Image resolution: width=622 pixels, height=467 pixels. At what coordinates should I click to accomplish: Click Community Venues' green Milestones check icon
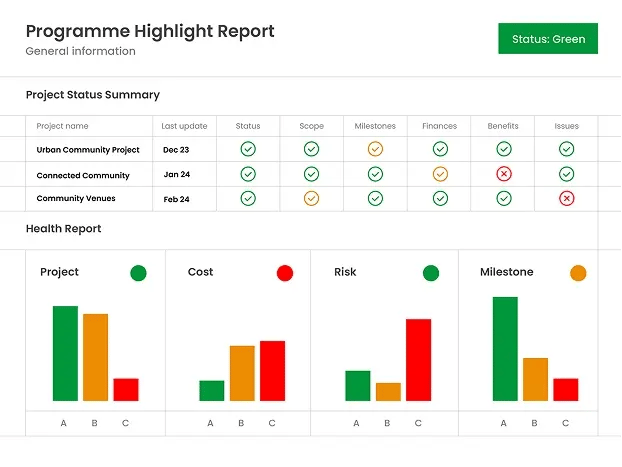tap(375, 199)
